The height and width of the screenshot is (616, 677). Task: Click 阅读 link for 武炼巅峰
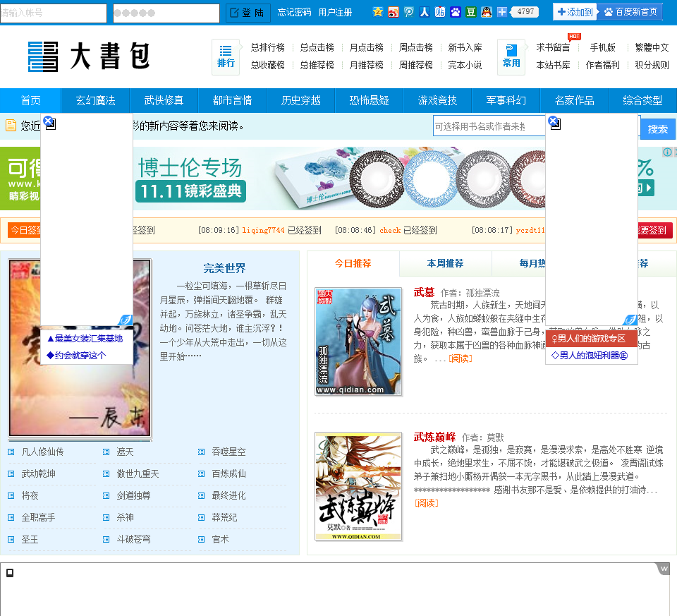426,503
